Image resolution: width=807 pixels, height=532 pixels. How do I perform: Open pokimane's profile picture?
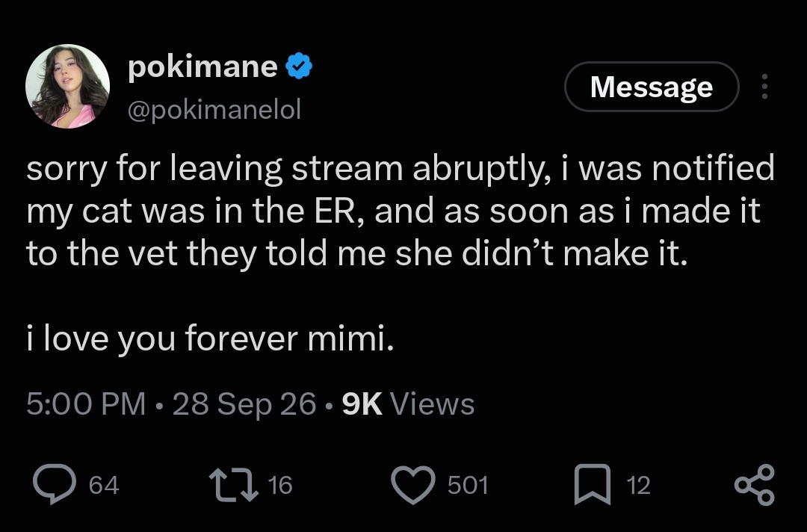pyautogui.click(x=67, y=86)
